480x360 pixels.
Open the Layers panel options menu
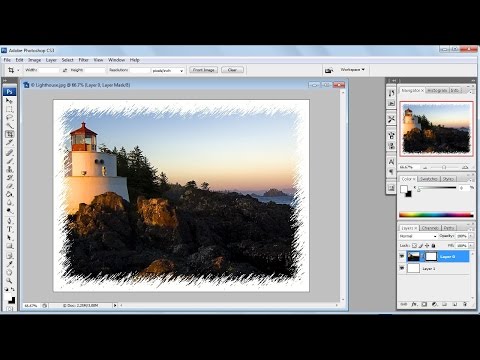click(x=470, y=228)
